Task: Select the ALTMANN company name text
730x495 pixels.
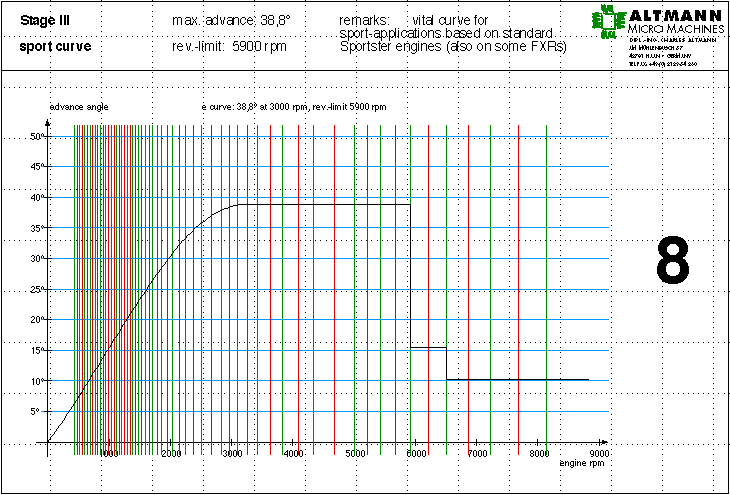Action: pos(673,16)
